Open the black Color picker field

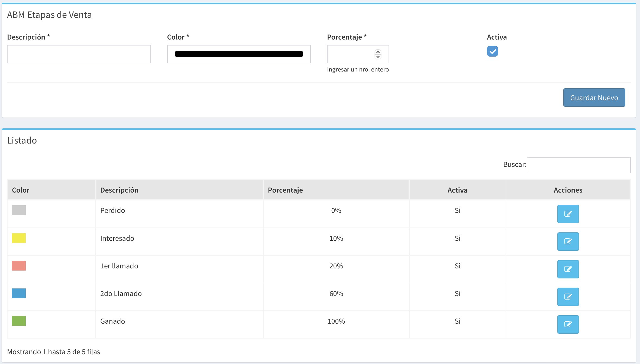[239, 54]
